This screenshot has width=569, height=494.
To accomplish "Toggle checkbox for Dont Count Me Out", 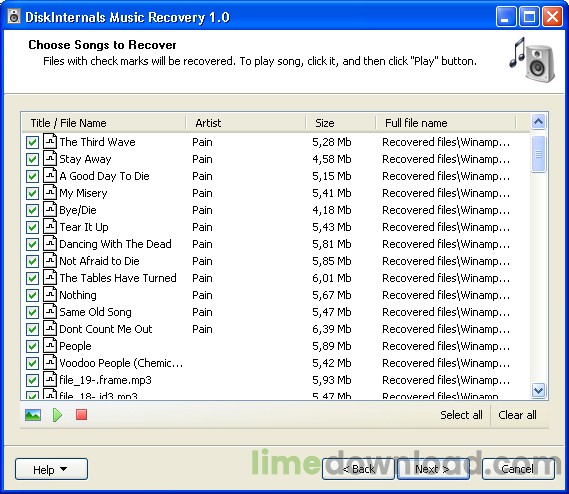I will point(32,330).
